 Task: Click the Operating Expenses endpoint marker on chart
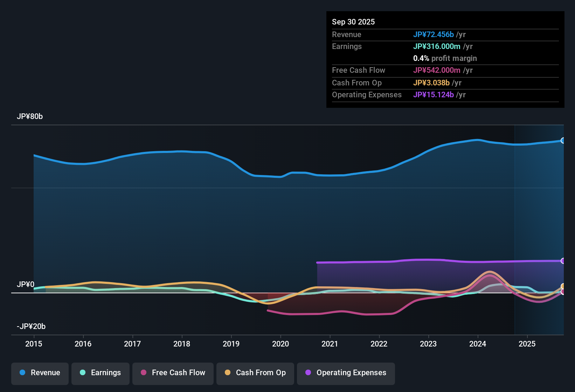(x=563, y=261)
